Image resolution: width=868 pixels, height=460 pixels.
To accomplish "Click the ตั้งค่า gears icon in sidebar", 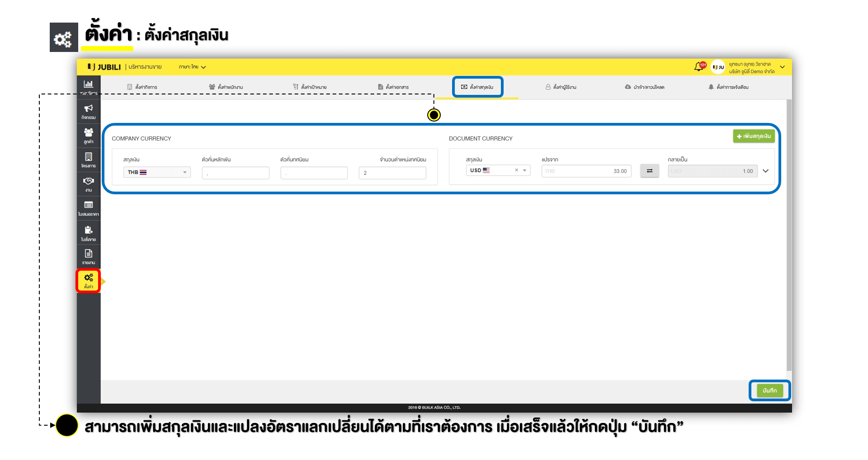I will click(x=89, y=281).
